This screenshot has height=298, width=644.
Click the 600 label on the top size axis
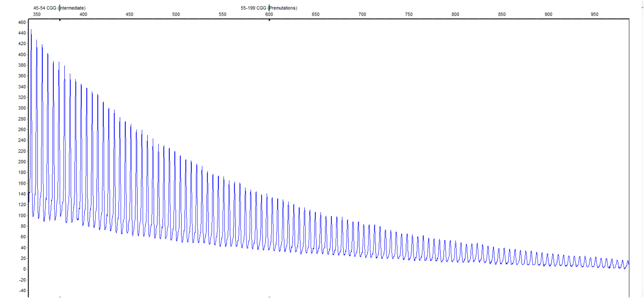click(x=269, y=14)
